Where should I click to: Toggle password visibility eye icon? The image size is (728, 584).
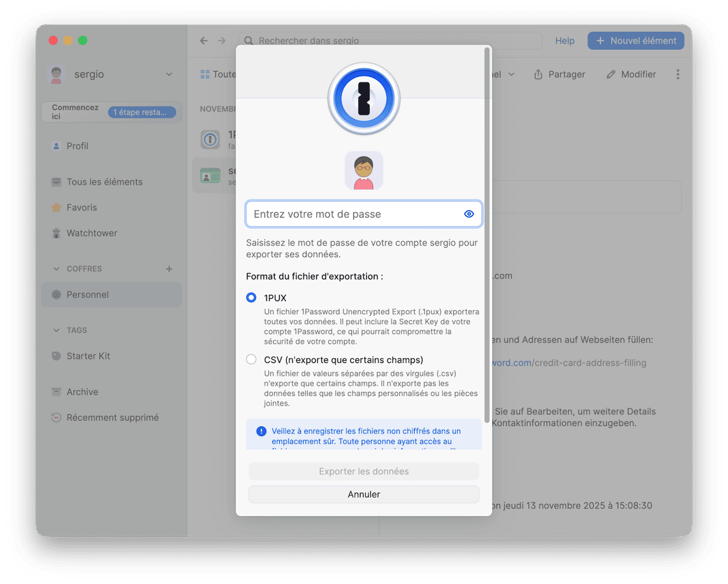pos(469,214)
